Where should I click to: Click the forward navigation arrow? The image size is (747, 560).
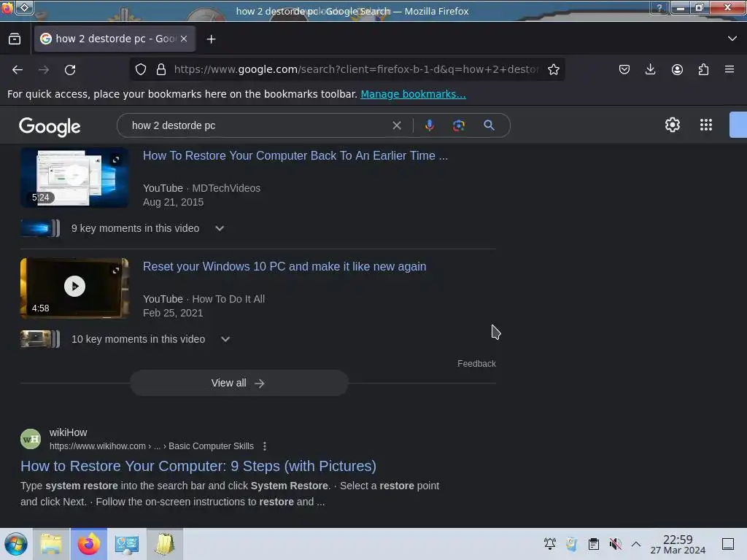44,70
